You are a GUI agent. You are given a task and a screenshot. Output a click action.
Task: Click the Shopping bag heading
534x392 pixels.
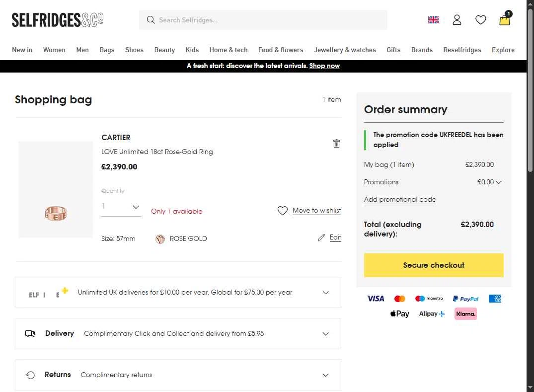pos(54,99)
